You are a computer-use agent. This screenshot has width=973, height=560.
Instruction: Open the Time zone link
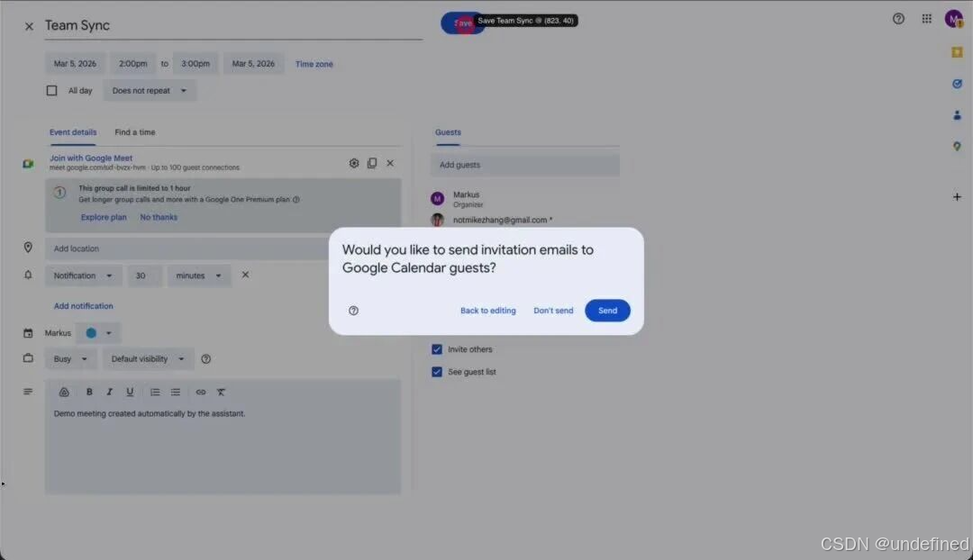tap(314, 64)
